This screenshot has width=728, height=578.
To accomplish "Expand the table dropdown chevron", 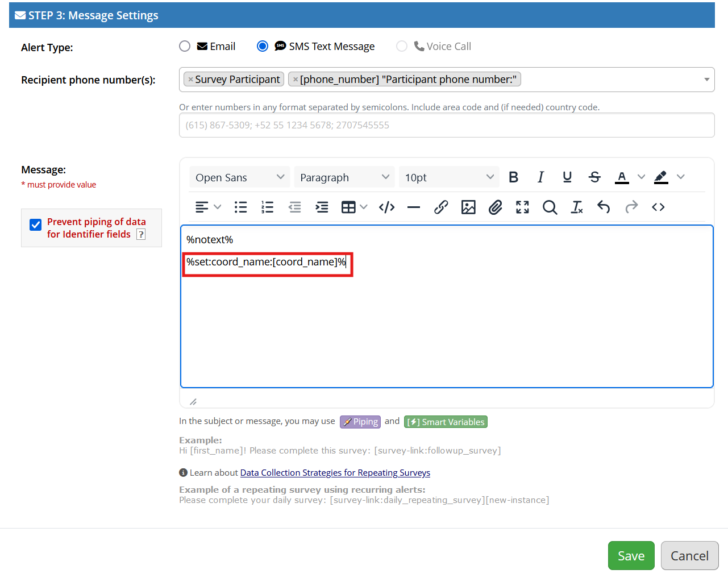I will pos(364,207).
